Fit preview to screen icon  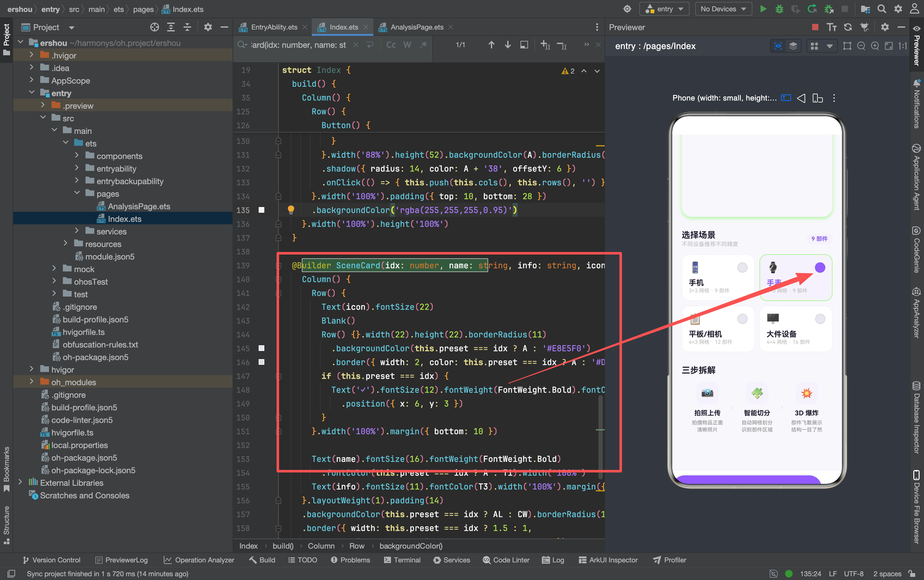tap(889, 46)
